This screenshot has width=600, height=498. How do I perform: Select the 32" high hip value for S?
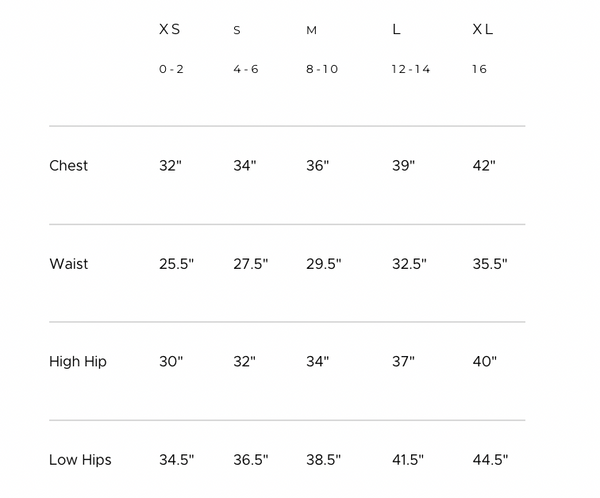click(x=245, y=362)
